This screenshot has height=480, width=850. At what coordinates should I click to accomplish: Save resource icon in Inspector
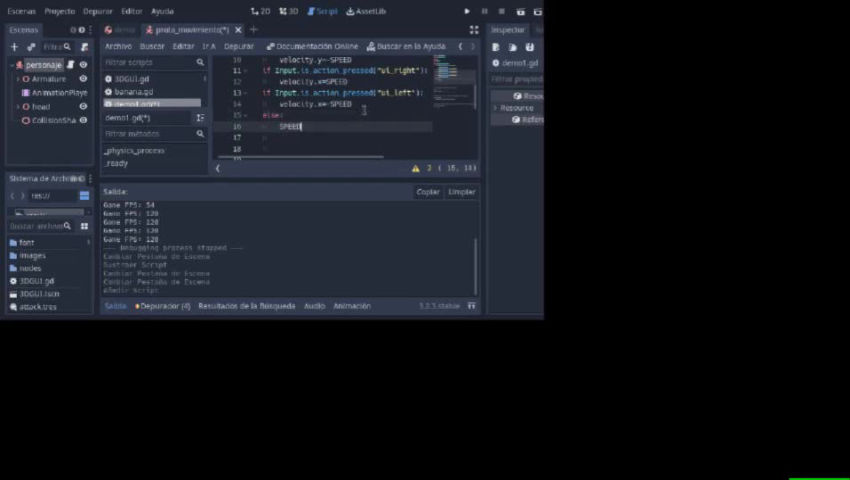[x=530, y=47]
